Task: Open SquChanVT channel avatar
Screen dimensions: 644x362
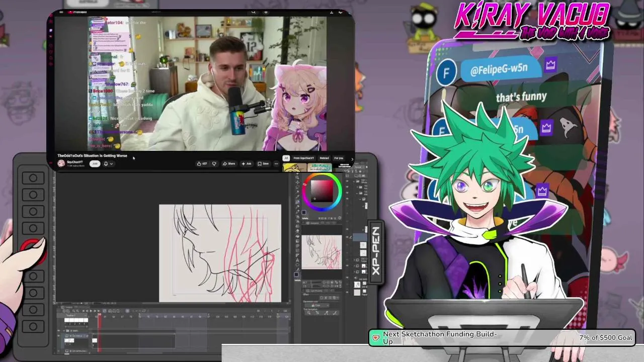Action: click(x=61, y=163)
